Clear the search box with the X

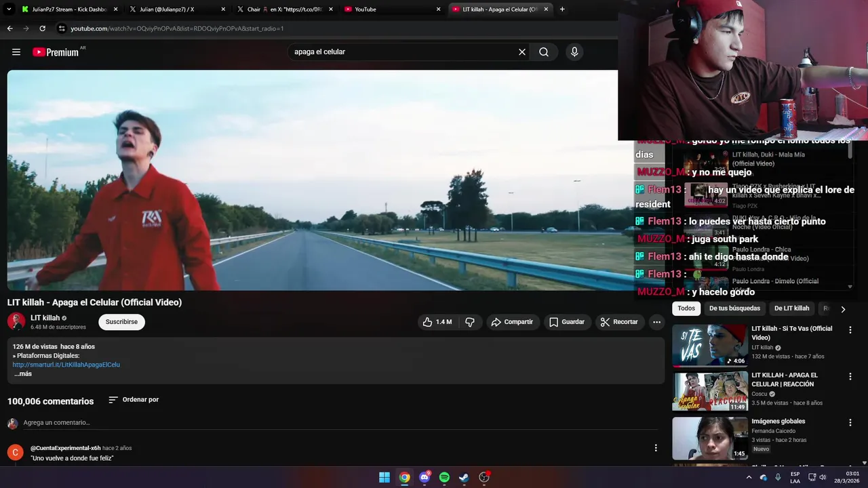pyautogui.click(x=522, y=52)
